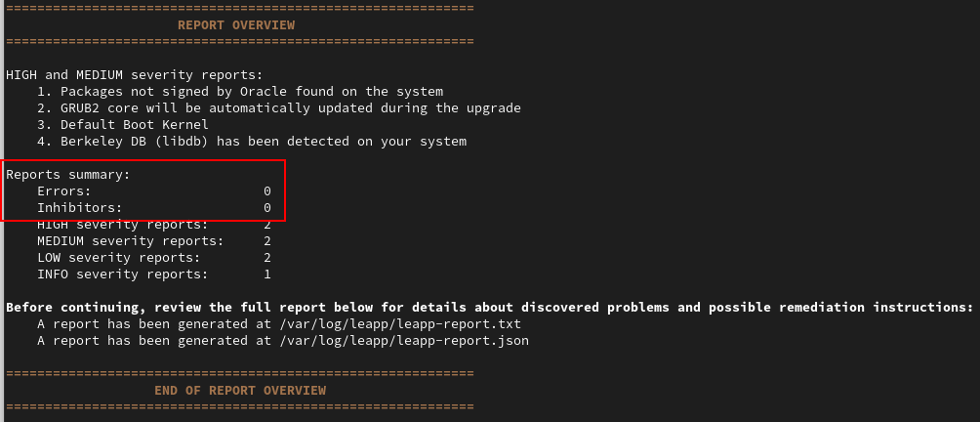Click the 'Default Boot Kernel' report item
This screenshot has width=980, height=422.
click(123, 124)
